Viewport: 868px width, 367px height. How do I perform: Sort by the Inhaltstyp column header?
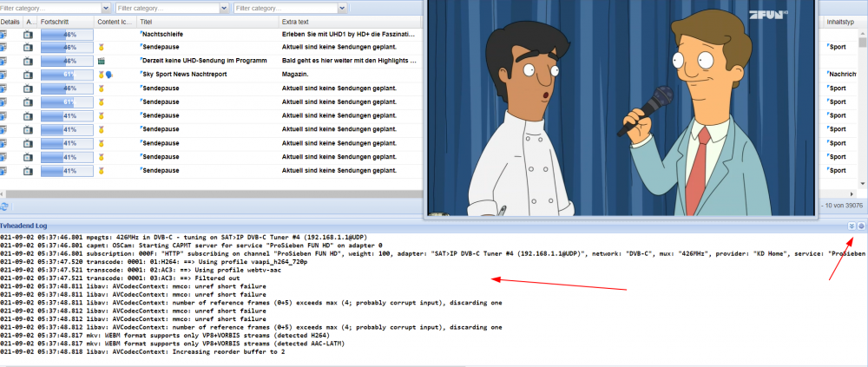pos(840,23)
